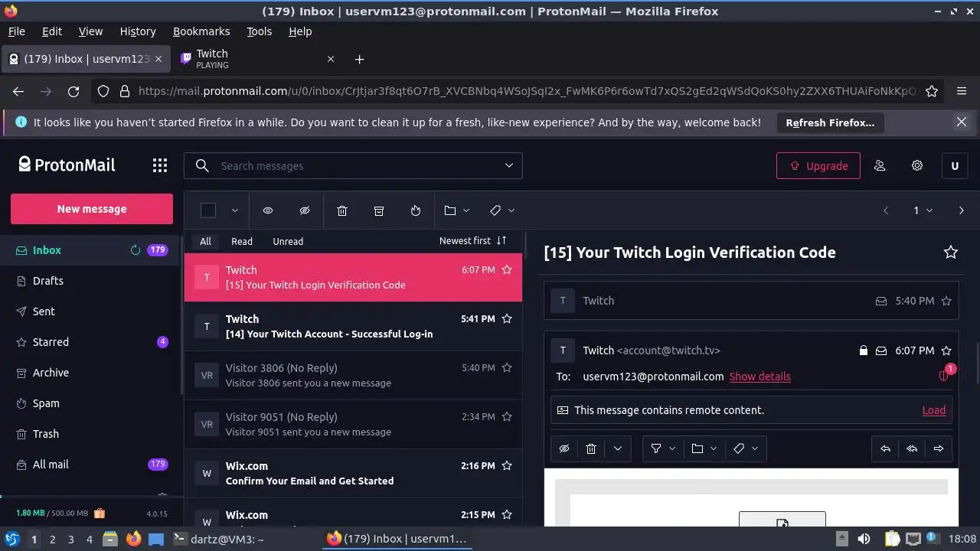Image resolution: width=980 pixels, height=551 pixels.
Task: Star the expanded 6:07 PM message
Action: [946, 350]
